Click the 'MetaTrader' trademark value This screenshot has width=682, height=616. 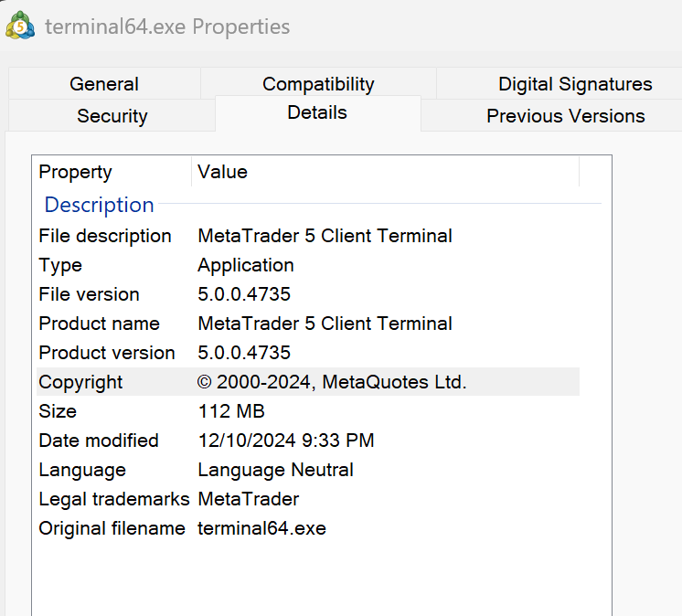(x=249, y=499)
